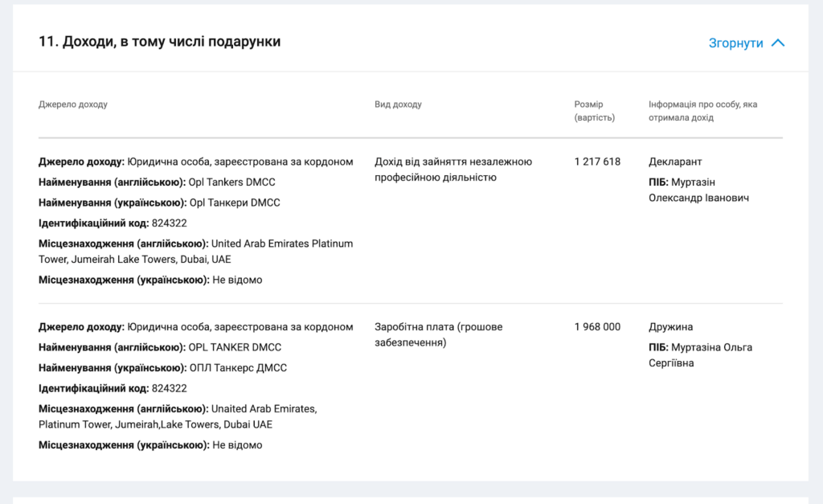823x504 pixels.
Task: Click the income recipient information column header
Action: (702, 111)
